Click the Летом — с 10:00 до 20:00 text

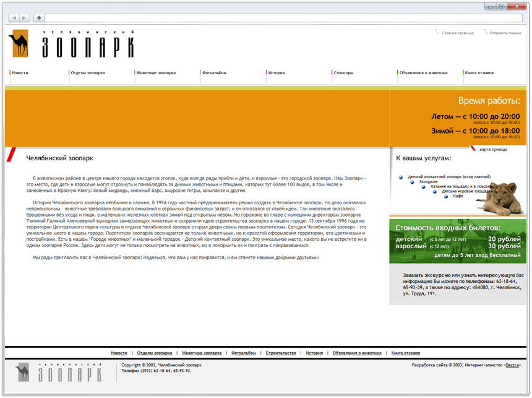tap(475, 116)
